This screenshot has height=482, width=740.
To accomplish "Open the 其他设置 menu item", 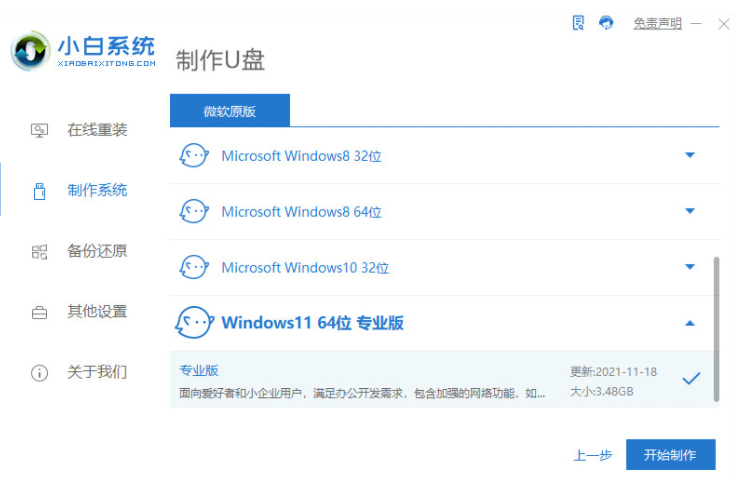I will [x=97, y=311].
